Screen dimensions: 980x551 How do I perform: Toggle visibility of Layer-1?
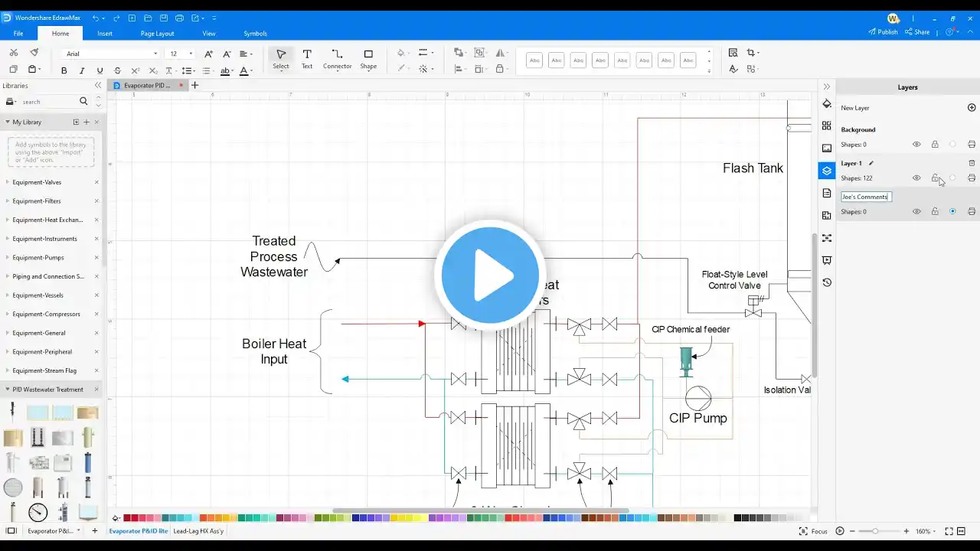pos(916,178)
